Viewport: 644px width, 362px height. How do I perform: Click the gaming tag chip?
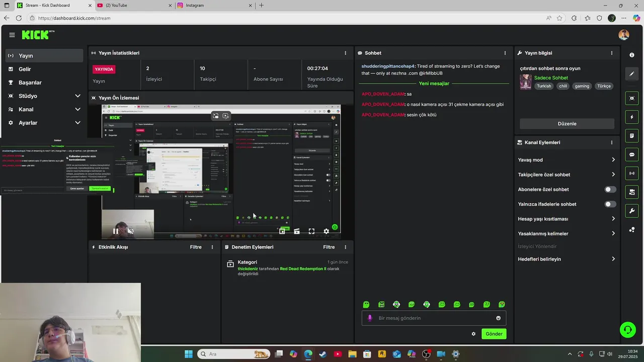coord(582,86)
